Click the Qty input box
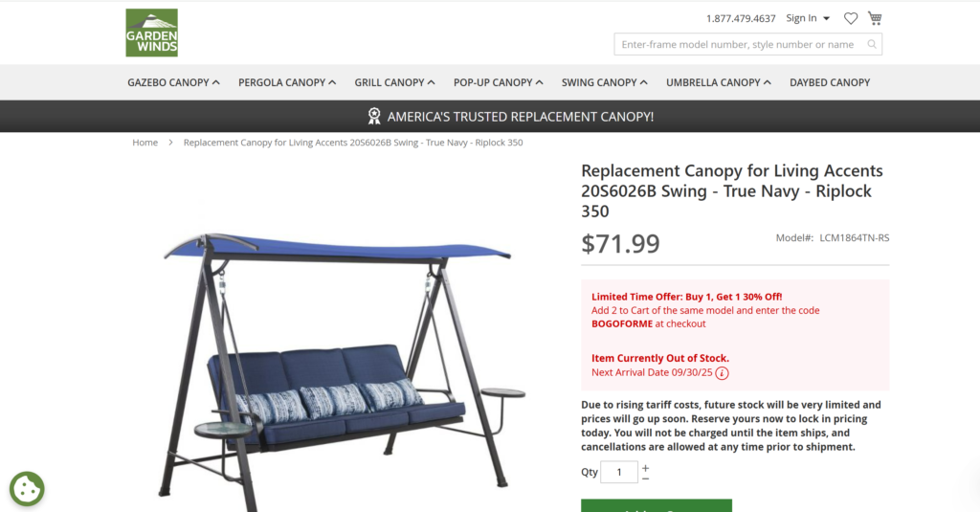980x512 pixels. click(619, 472)
